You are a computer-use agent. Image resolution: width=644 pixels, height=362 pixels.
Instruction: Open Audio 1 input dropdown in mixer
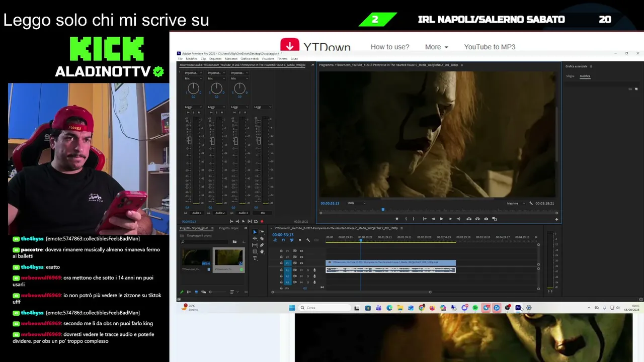193,73
